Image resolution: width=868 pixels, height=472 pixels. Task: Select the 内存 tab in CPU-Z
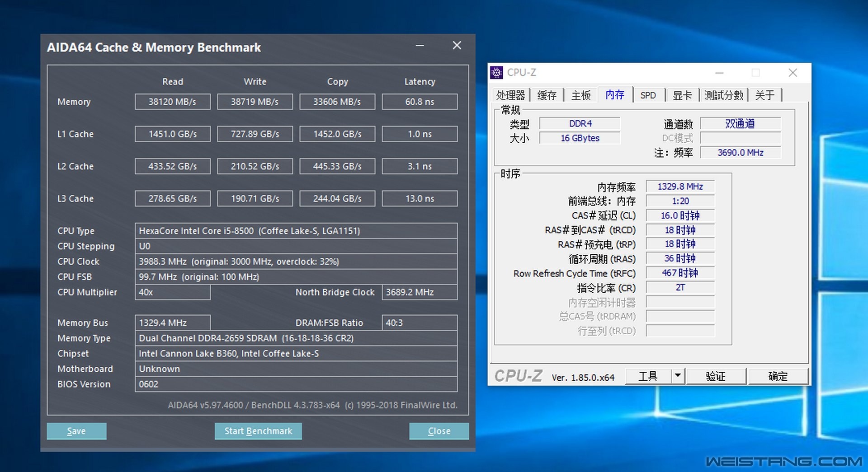pos(615,94)
